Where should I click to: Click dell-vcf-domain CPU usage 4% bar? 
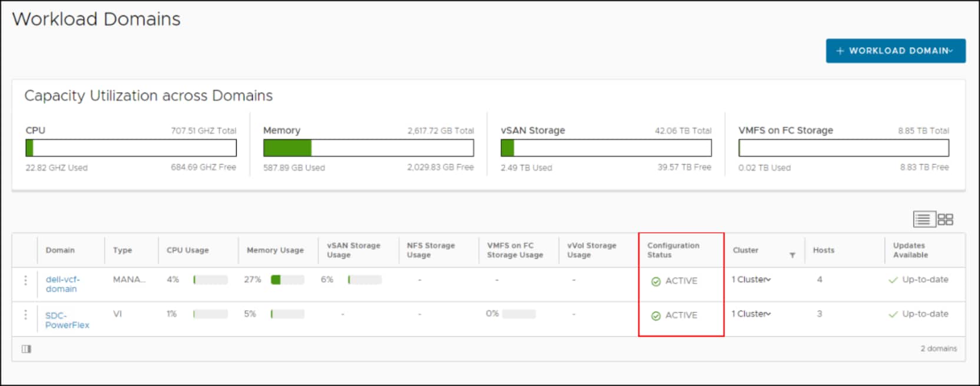(x=210, y=280)
